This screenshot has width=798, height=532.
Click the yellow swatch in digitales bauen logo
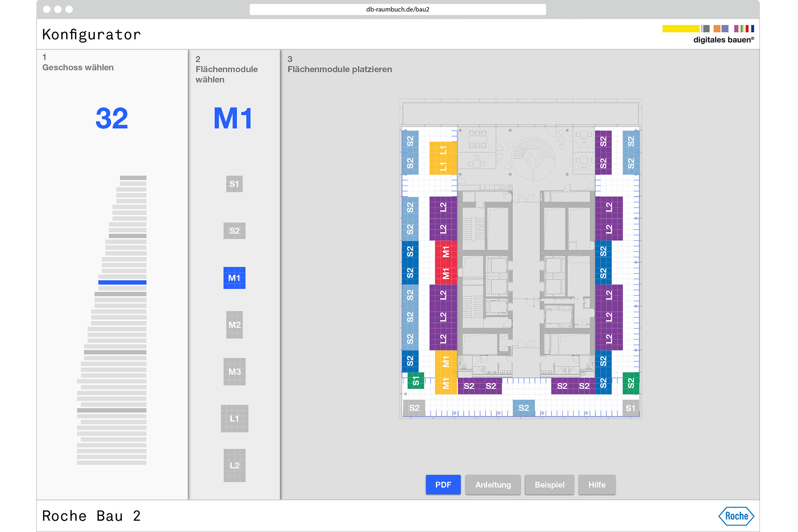(681, 29)
